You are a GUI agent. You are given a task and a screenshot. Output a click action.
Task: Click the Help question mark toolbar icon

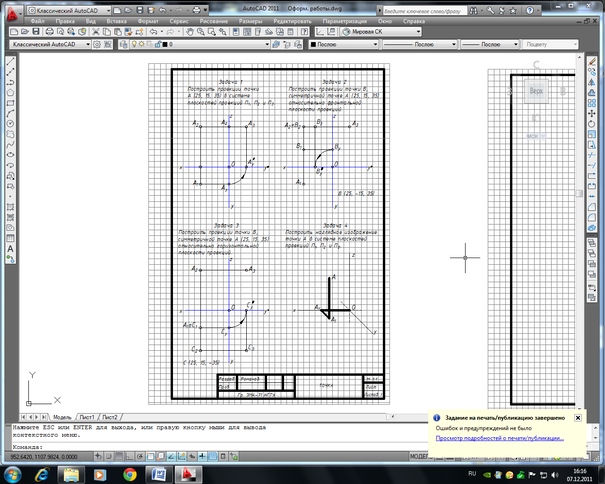pos(304,32)
